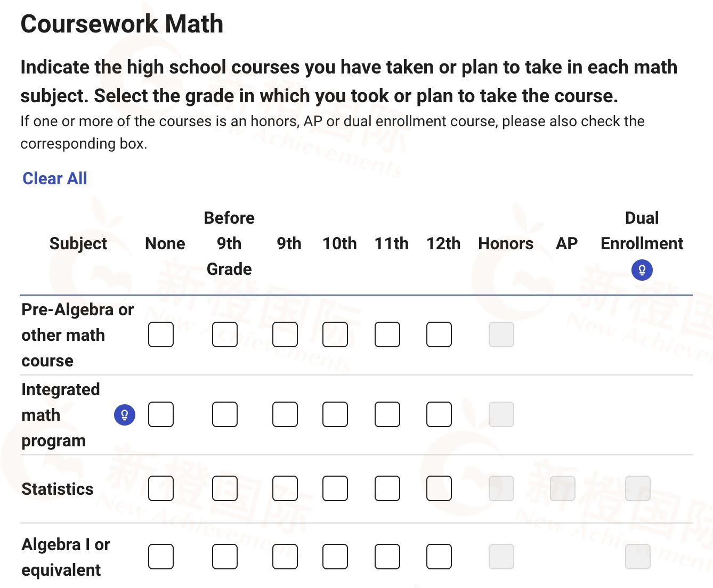Tick 11th grade for Integrated math program

[x=387, y=414]
